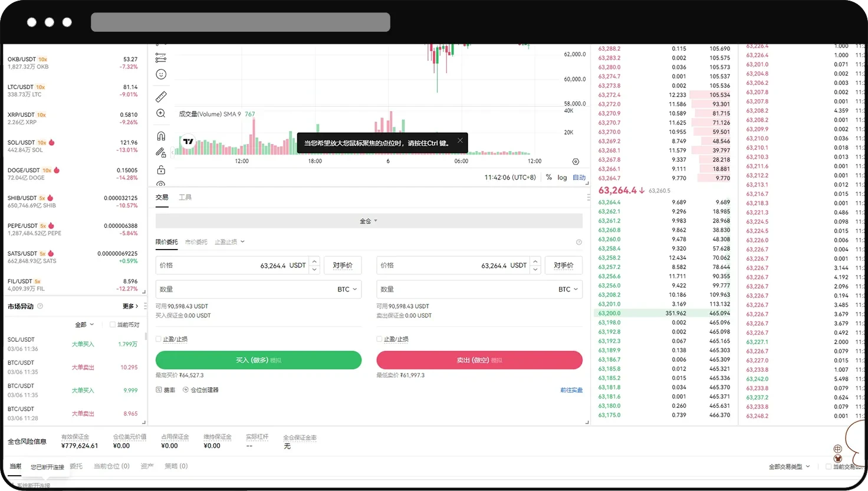Click the fire icon next to SOL/USDT
The image size is (868, 491).
coord(52,142)
